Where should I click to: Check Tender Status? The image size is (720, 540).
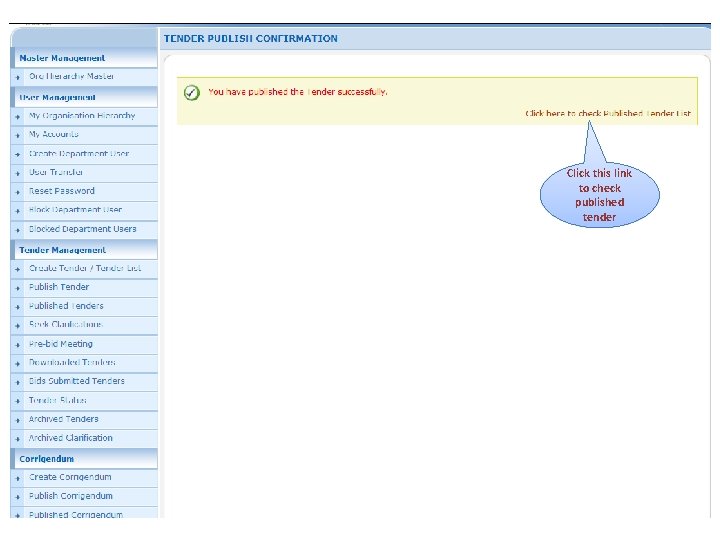pos(57,400)
